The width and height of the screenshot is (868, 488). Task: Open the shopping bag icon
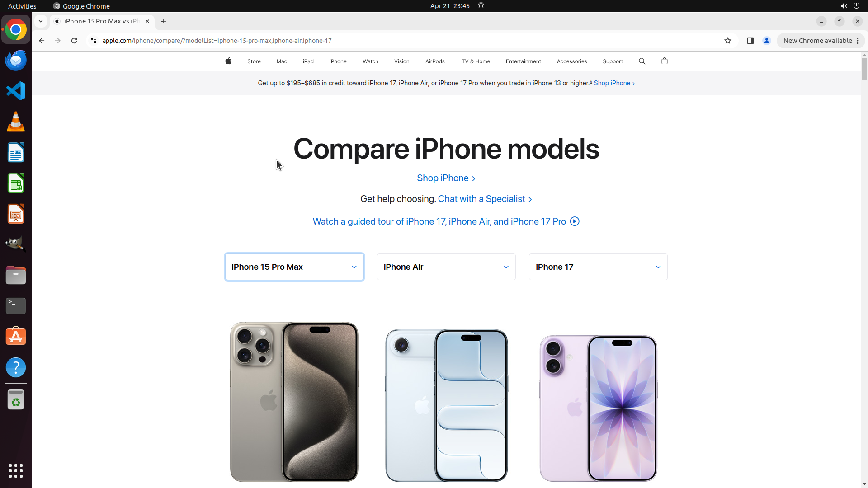[x=665, y=61]
